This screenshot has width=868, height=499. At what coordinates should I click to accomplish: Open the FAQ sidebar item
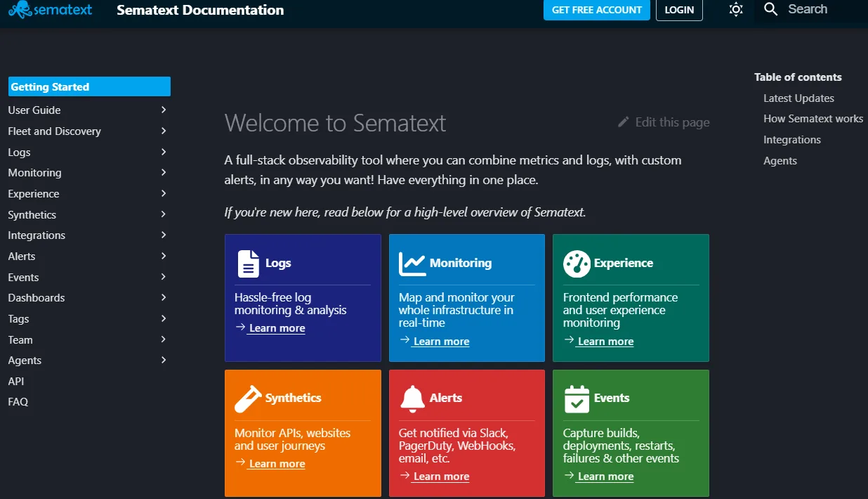point(18,402)
